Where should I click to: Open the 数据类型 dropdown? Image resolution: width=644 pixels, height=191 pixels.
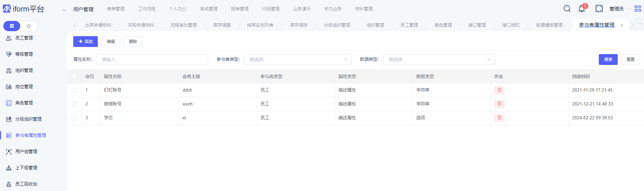(439, 59)
